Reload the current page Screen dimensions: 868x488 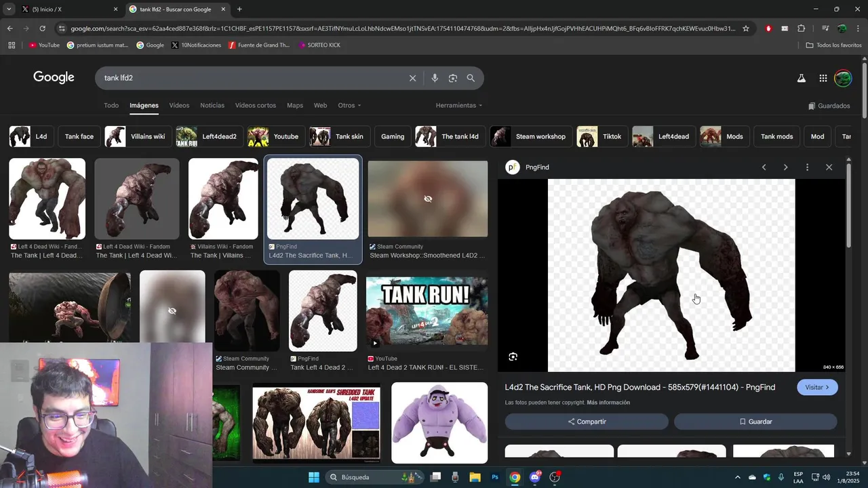click(x=42, y=28)
